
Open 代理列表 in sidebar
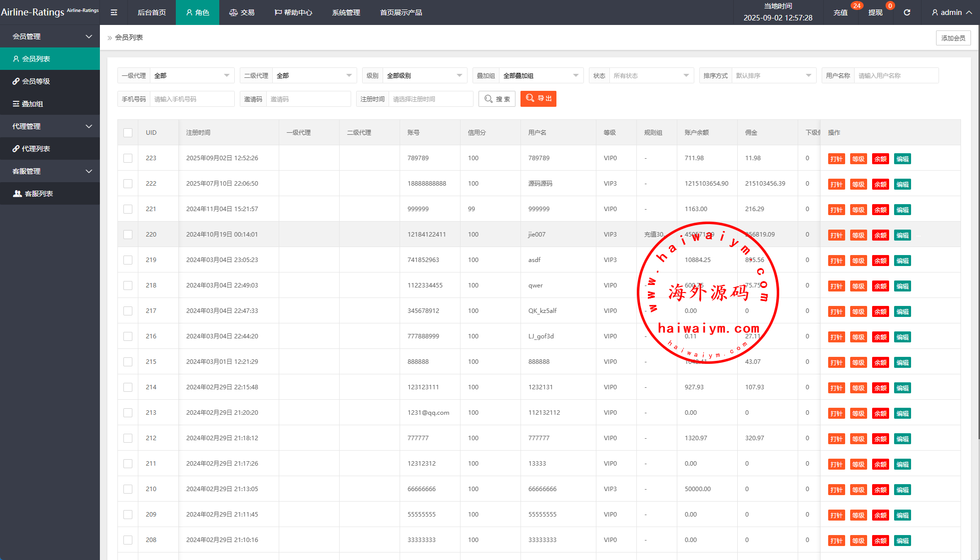pyautogui.click(x=36, y=149)
